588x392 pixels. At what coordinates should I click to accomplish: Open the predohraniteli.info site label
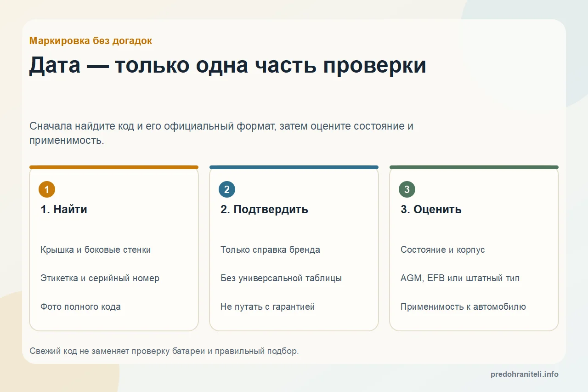pos(525,374)
